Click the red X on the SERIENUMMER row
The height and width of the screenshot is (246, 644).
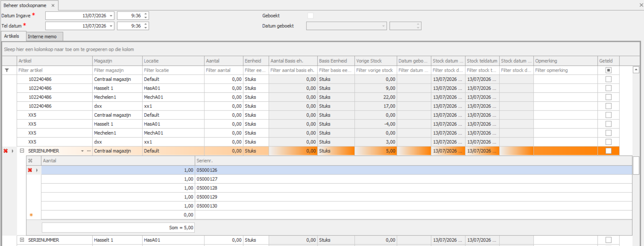(5, 151)
